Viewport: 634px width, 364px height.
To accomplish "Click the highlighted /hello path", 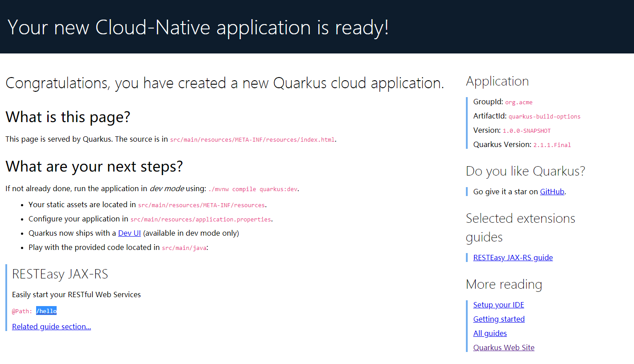I will tap(46, 311).
